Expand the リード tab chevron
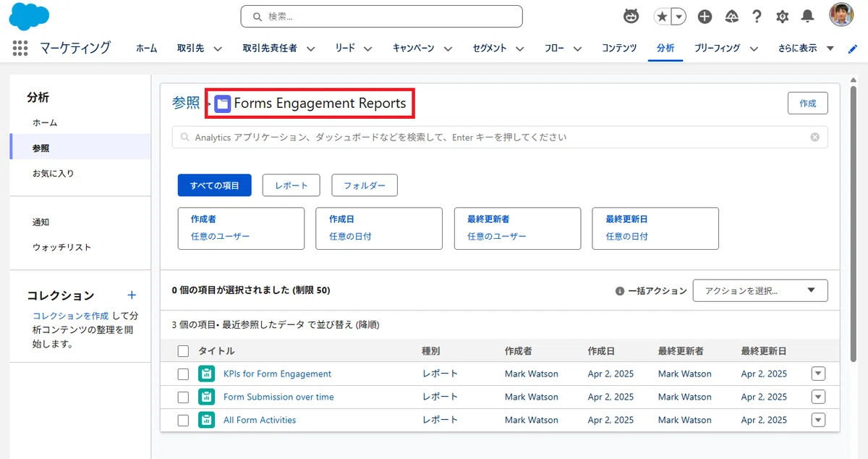868x459 pixels. (x=367, y=49)
